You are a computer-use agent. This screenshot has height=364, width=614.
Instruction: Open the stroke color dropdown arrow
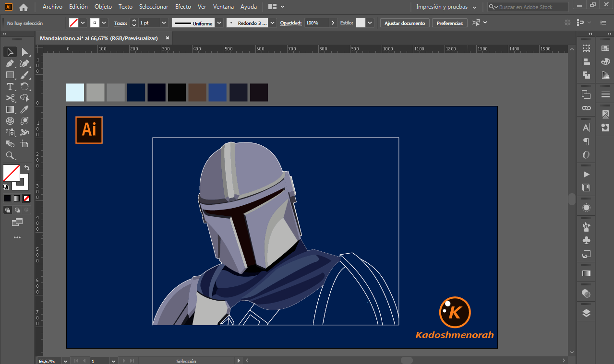point(104,23)
